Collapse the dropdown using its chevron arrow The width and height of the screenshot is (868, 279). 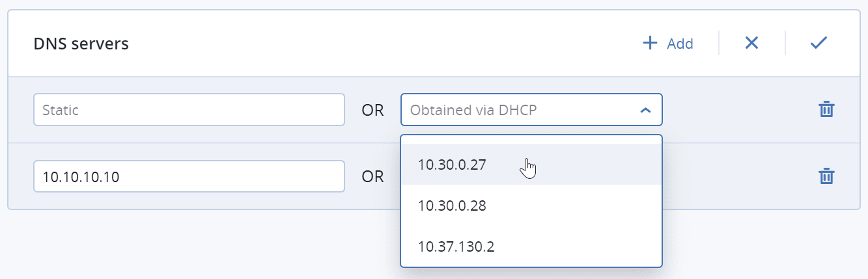(645, 111)
